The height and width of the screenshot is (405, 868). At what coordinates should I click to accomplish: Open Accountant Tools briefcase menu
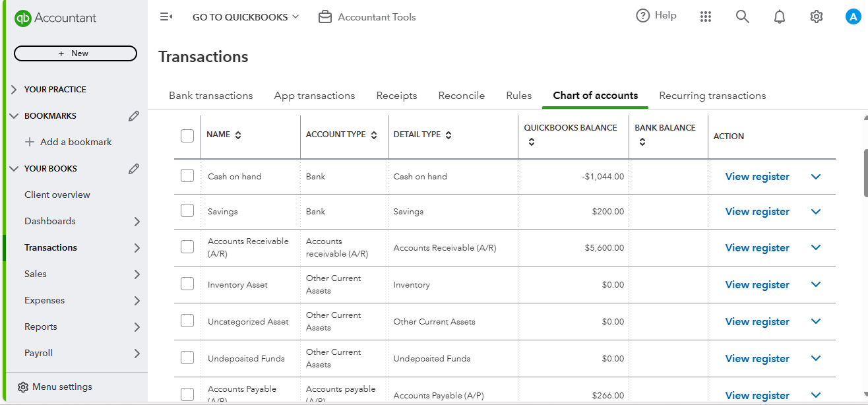click(x=367, y=17)
